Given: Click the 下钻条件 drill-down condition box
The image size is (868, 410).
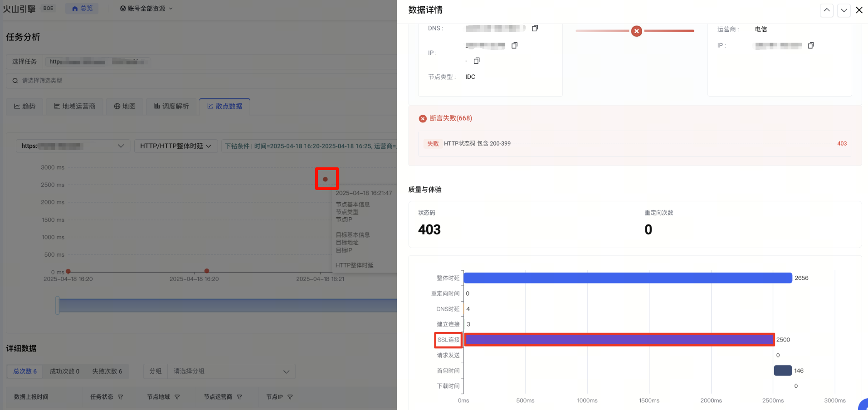Looking at the screenshot, I should [309, 146].
